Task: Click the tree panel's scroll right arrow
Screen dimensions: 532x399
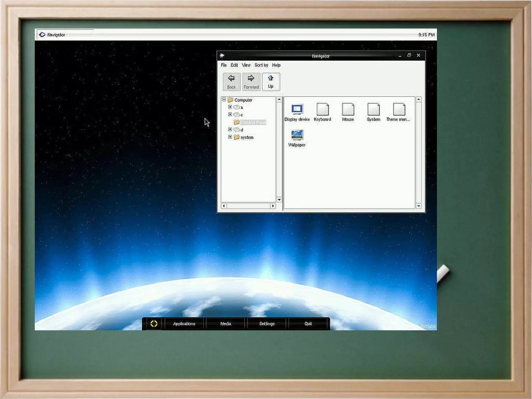Action: click(x=273, y=206)
